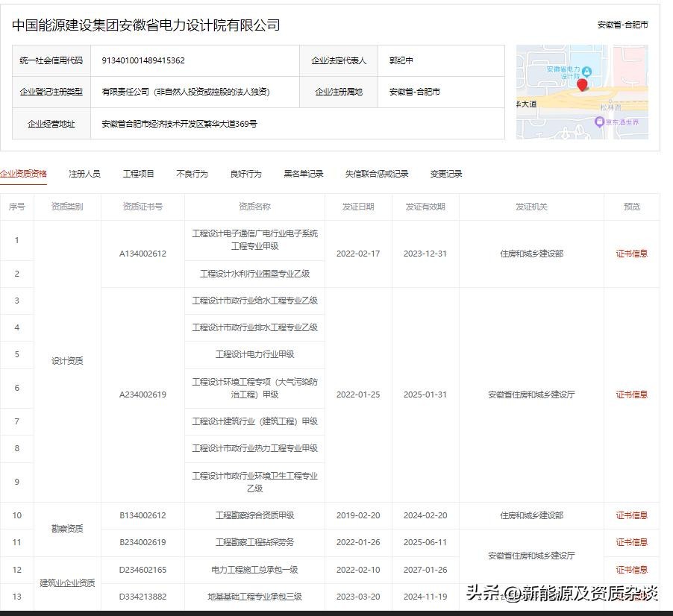Image resolution: width=673 pixels, height=616 pixels.
Task: View 证书信息 for 工程勘察工程钻探劳务 row
Action: pos(631,542)
